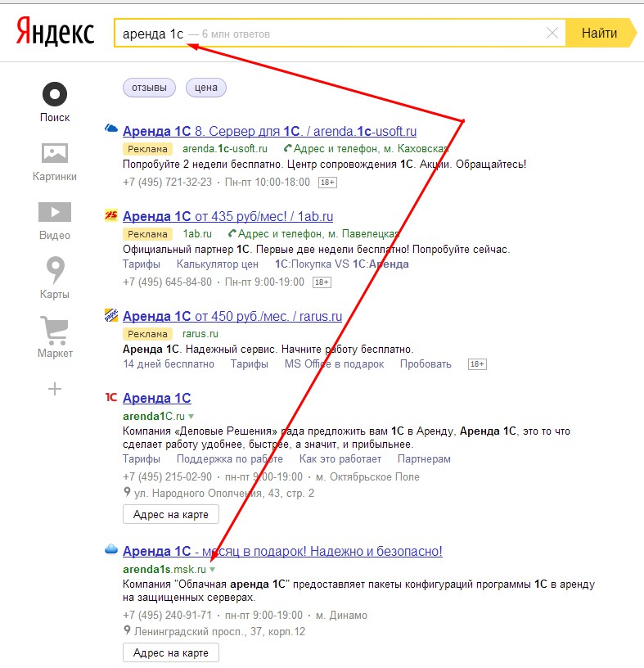The image size is (644, 668).
Task: Click the favicon next to rarus.ru result
Action: coord(111,315)
